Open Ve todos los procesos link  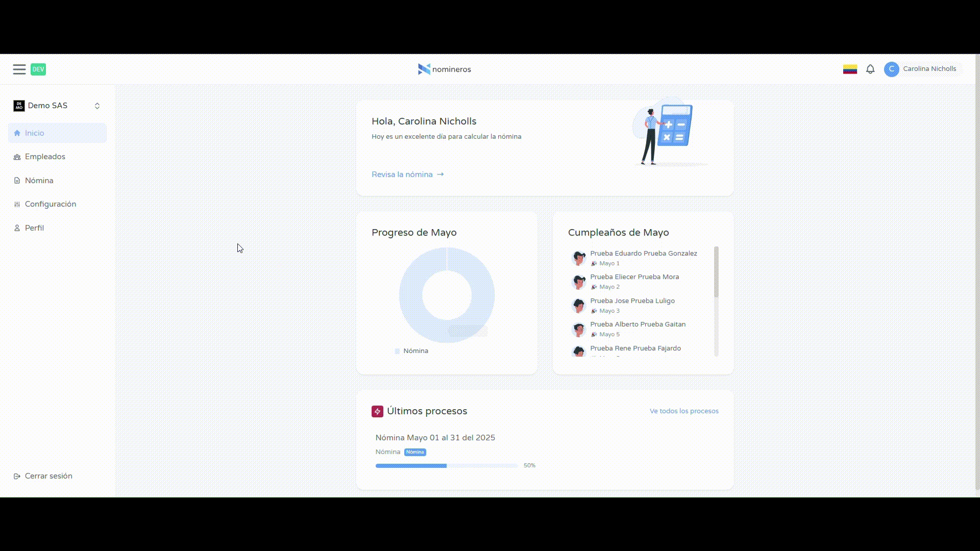coord(683,411)
